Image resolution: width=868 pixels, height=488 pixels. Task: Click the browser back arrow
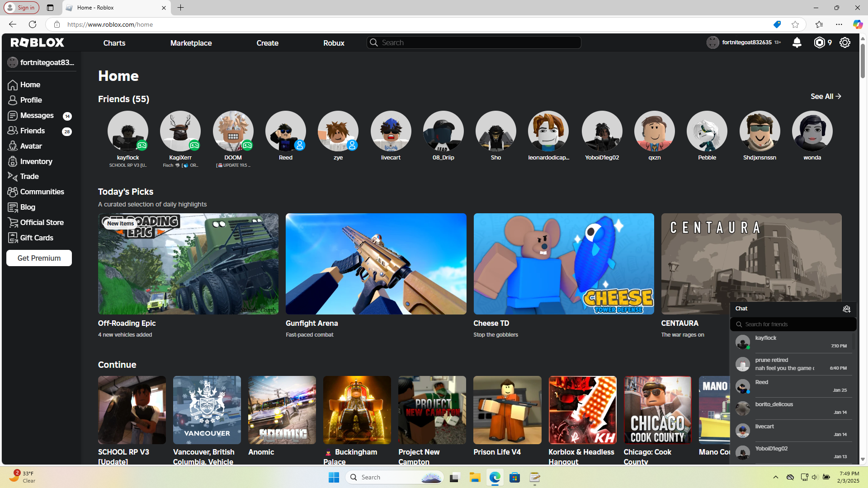(x=12, y=24)
